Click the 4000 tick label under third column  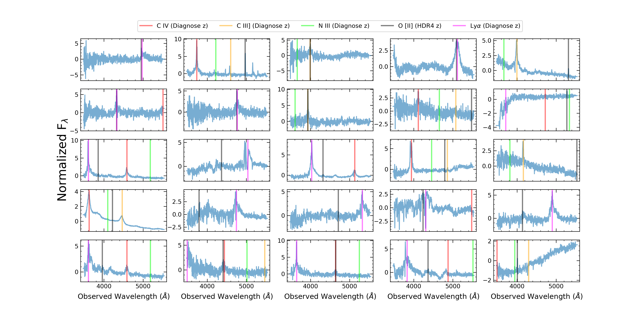(311, 286)
